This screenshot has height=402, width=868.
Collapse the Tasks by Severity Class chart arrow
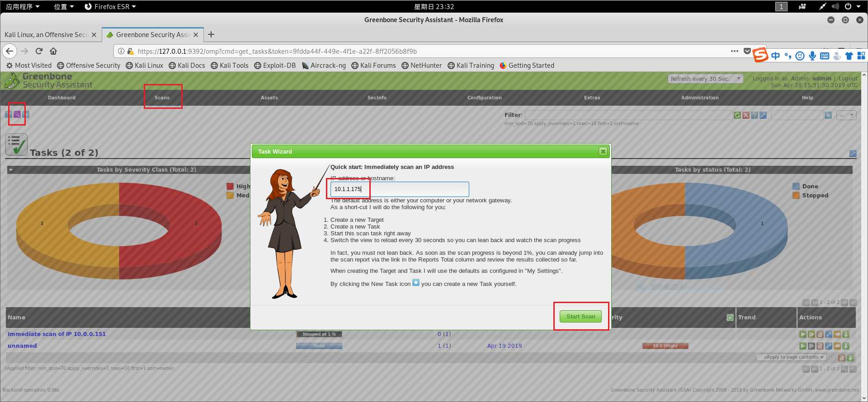pyautogui.click(x=10, y=170)
